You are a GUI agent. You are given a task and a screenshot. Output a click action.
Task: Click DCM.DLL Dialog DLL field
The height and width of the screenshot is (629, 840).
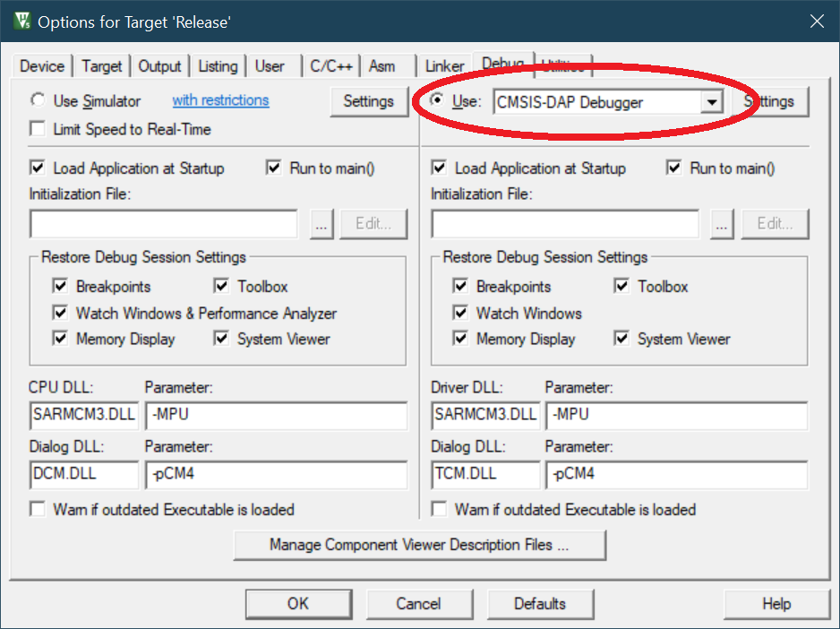pos(84,475)
